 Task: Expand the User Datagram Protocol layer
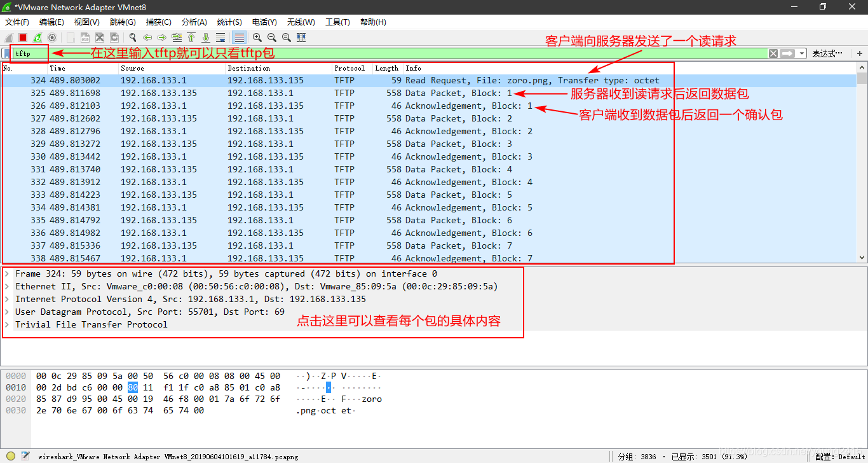8,312
